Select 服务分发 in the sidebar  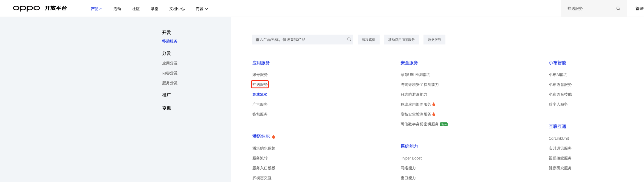click(170, 83)
